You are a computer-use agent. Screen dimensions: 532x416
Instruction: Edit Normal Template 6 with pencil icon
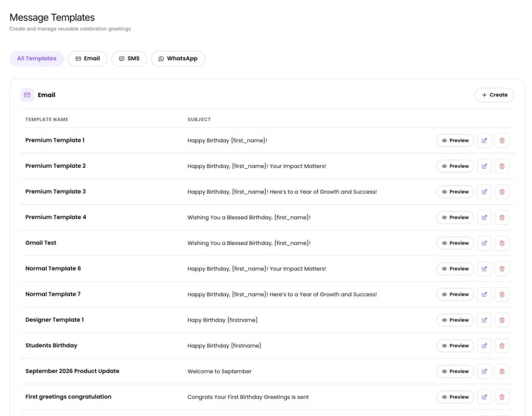tap(484, 269)
